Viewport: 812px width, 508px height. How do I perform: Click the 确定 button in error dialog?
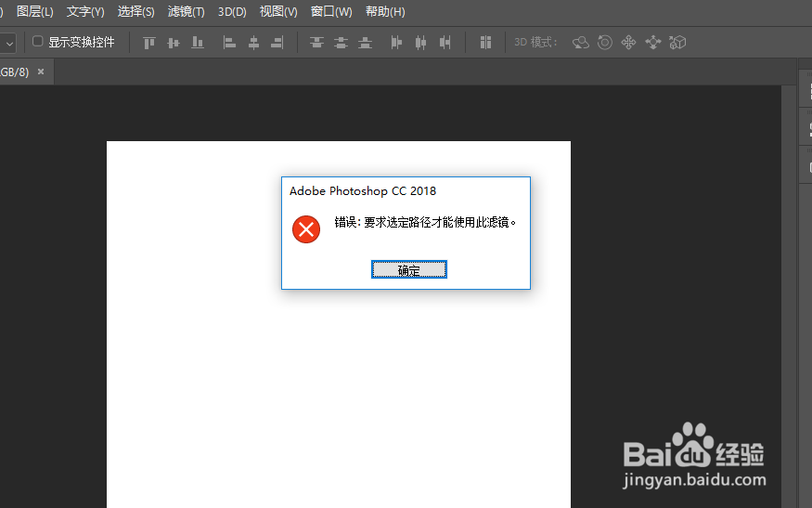click(x=408, y=269)
